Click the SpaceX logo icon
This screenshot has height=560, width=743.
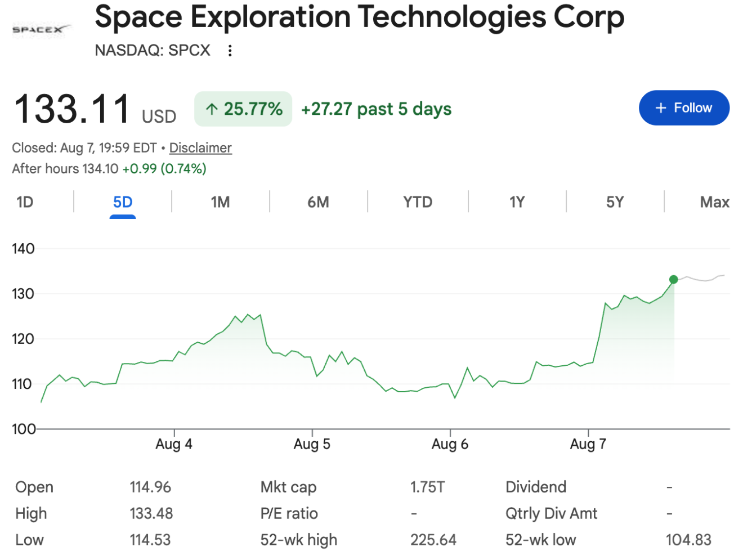click(41, 29)
